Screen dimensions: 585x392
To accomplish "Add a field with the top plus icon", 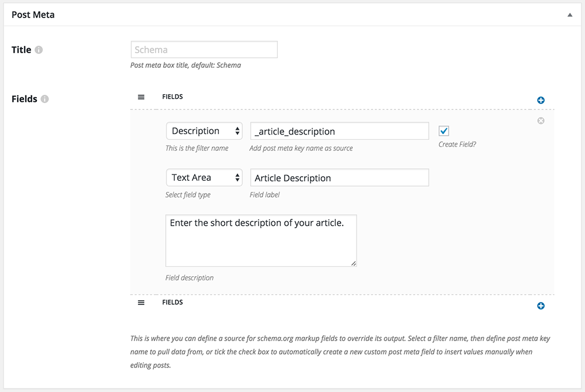I will (x=541, y=101).
